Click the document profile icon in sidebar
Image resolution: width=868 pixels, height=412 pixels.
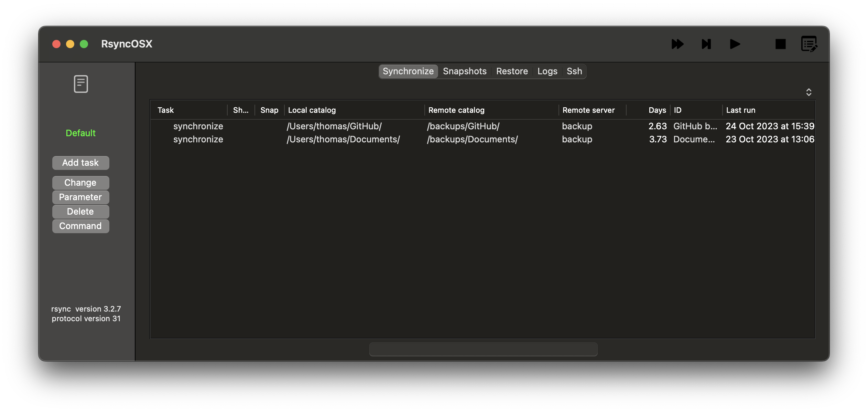click(81, 84)
